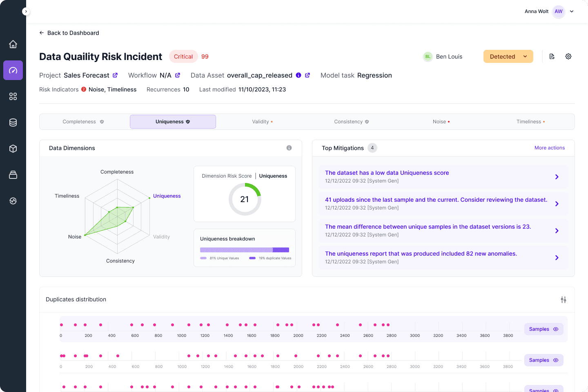The height and width of the screenshot is (392, 588).
Task: Show info for overall_cap_released data asset
Action: (x=298, y=75)
